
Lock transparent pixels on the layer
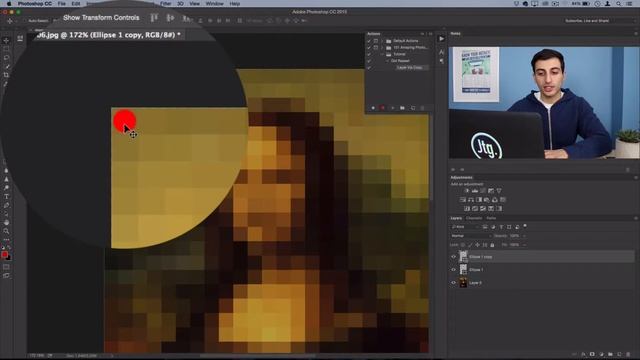point(462,245)
